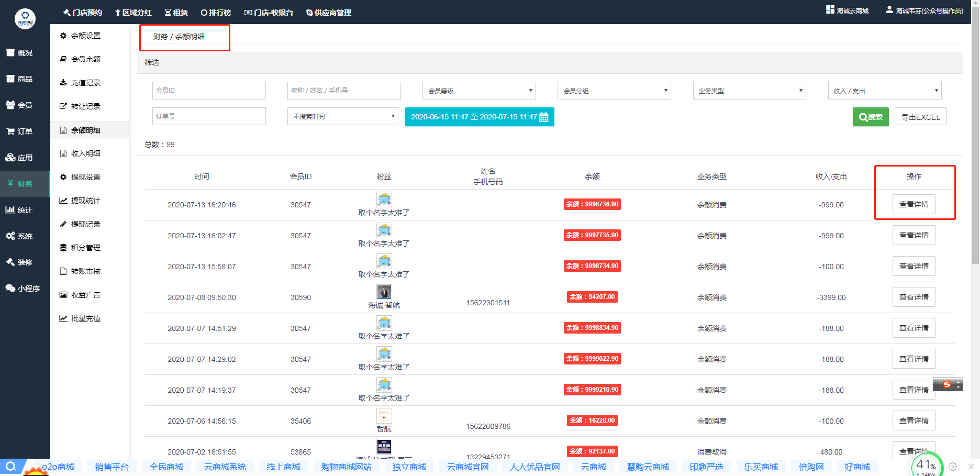Open 应用 apps section in sidebar
The width and height of the screenshot is (980, 476).
(19, 158)
